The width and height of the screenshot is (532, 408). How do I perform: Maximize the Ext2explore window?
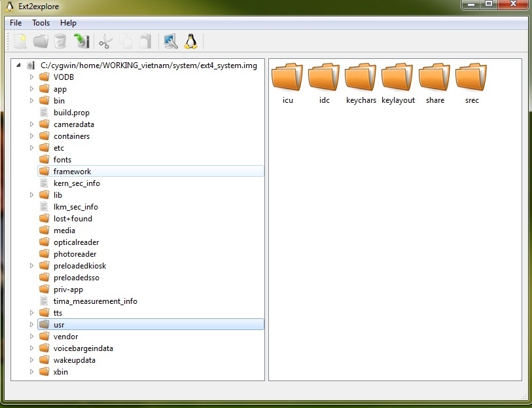click(x=489, y=4)
